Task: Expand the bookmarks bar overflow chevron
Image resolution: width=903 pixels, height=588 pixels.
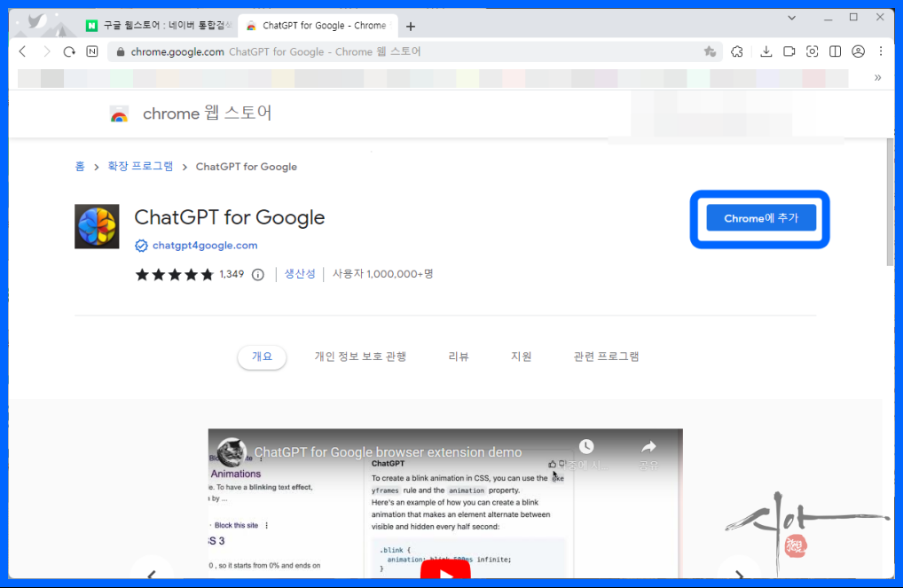Action: click(877, 78)
